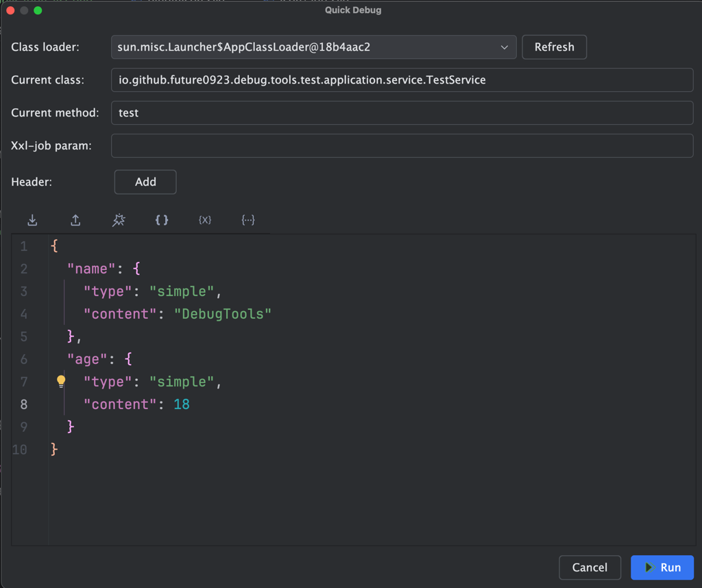Click the Refresh button

tap(554, 47)
